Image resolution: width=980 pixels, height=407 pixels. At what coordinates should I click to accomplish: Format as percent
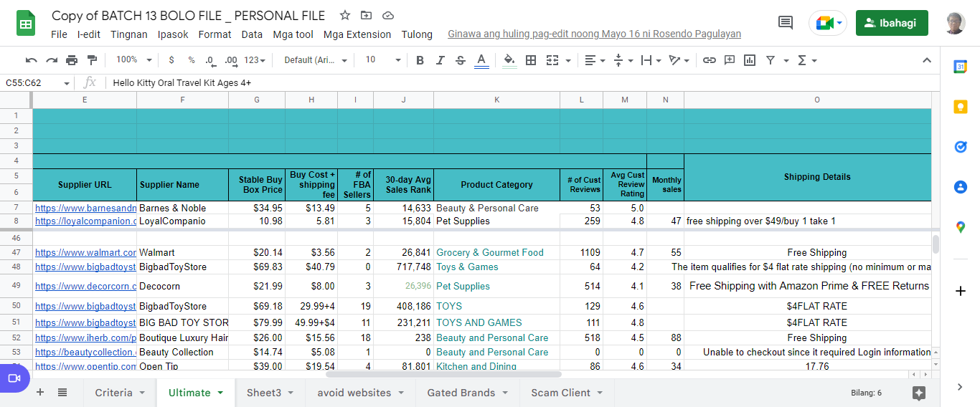point(192,60)
